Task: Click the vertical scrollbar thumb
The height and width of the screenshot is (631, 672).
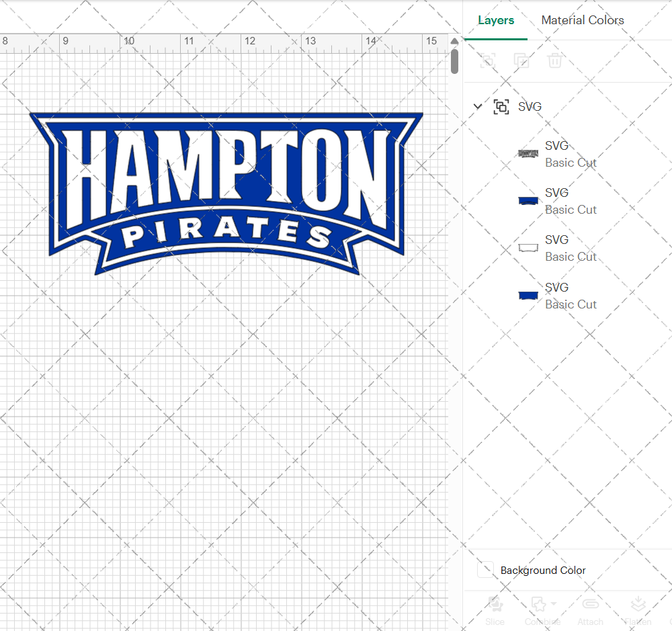Action: (x=454, y=61)
